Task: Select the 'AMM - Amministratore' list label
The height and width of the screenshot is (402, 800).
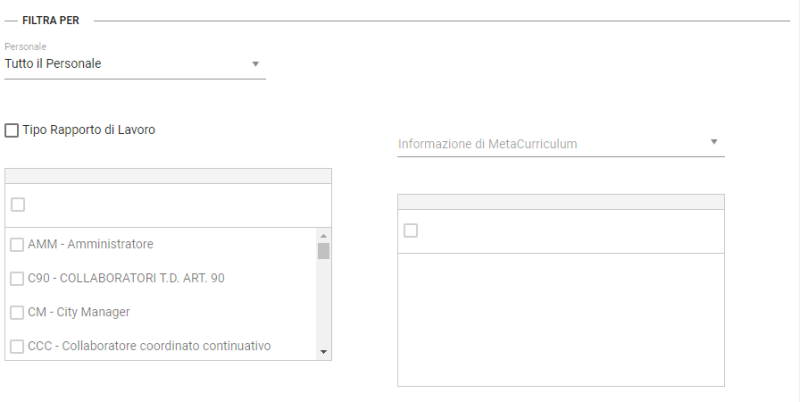Action: pyautogui.click(x=90, y=244)
